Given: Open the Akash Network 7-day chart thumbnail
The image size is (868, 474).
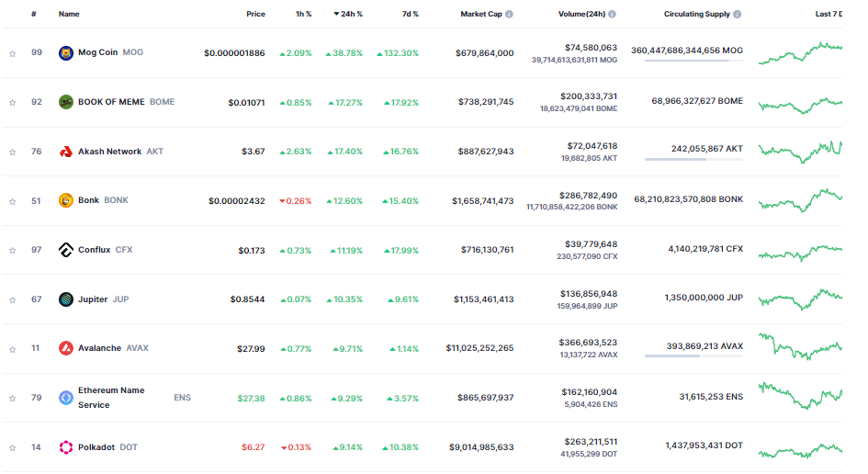Looking at the screenshot, I should click(800, 152).
